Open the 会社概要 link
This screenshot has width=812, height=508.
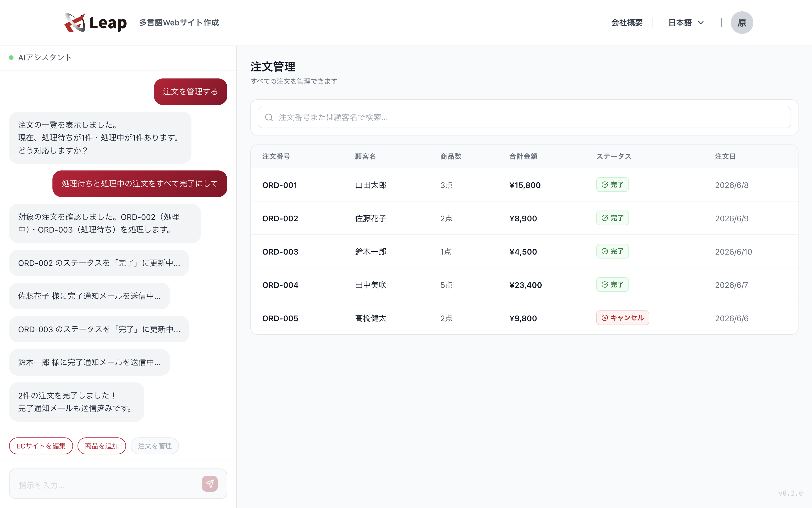coord(627,23)
